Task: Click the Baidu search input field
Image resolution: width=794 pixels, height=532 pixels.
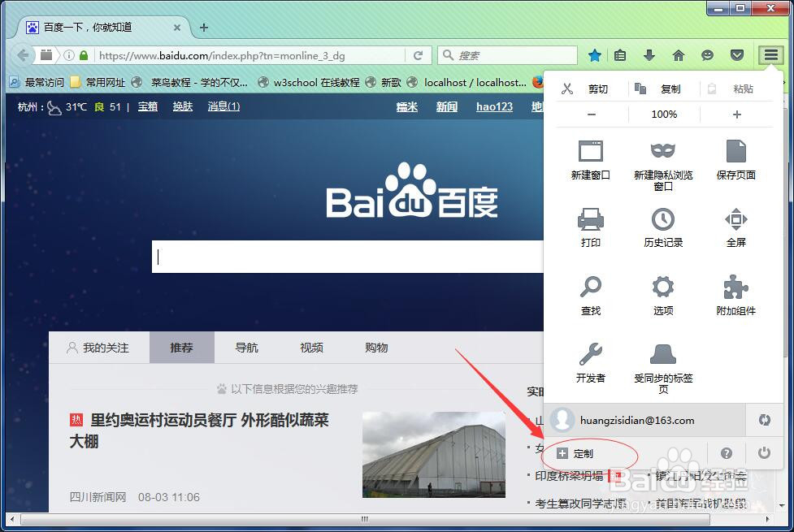Action: (x=347, y=257)
